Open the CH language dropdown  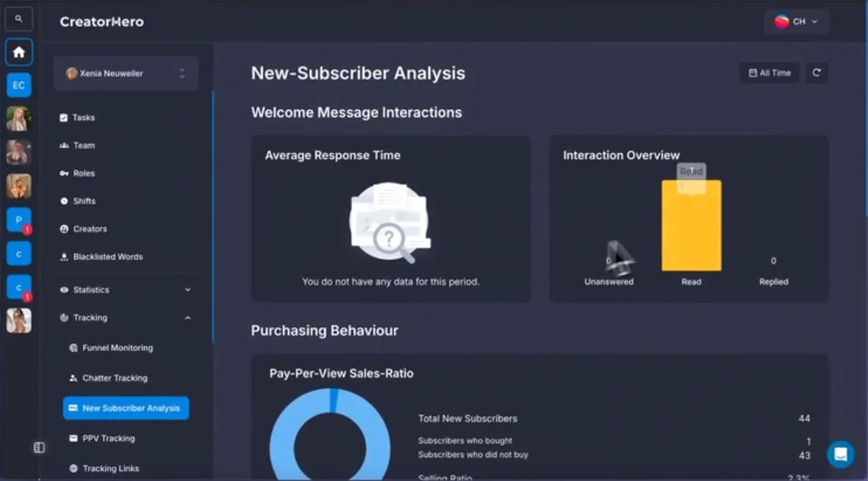click(x=796, y=21)
